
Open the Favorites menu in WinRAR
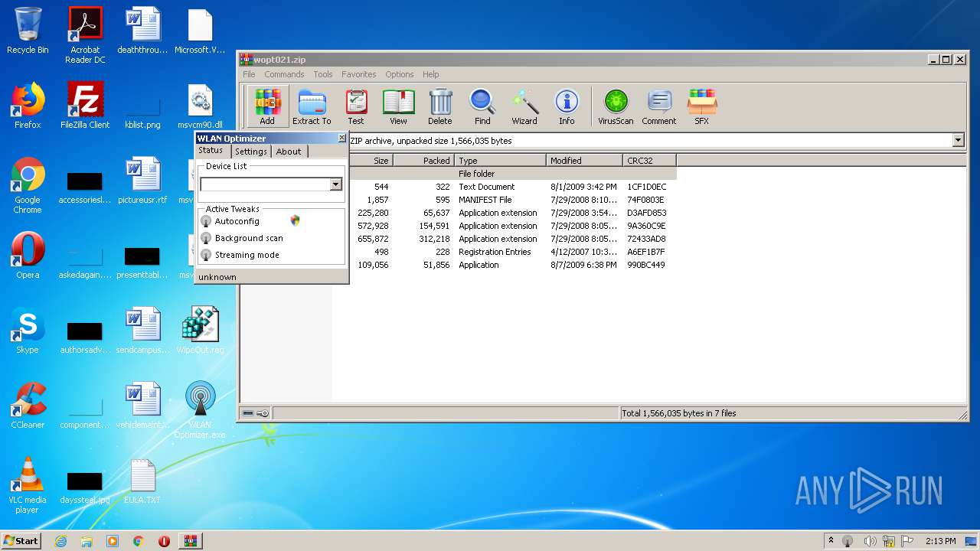pos(358,74)
